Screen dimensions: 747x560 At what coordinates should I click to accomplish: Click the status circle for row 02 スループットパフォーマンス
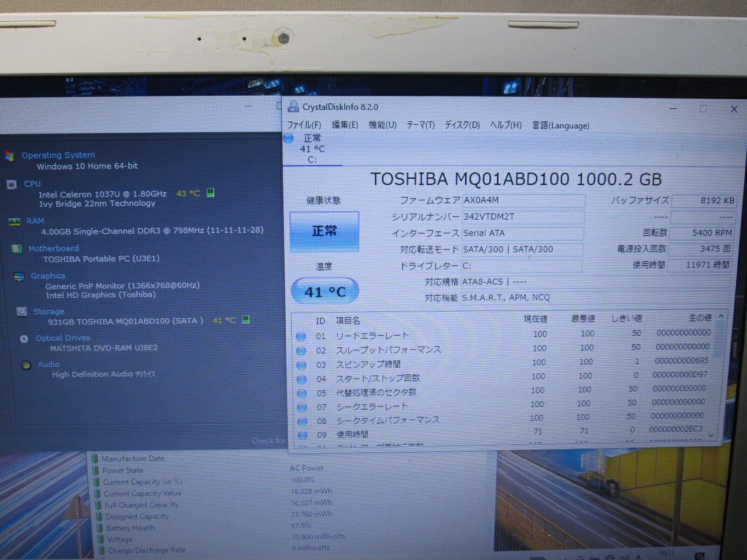302,351
